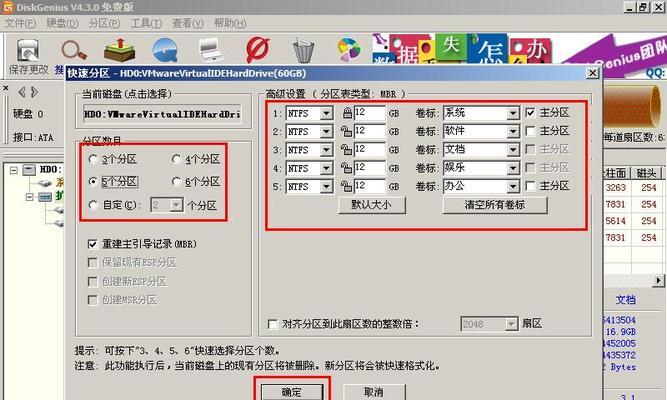The width and height of the screenshot is (667, 400).
Task: Click partition 1 size input field
Action: point(369,113)
